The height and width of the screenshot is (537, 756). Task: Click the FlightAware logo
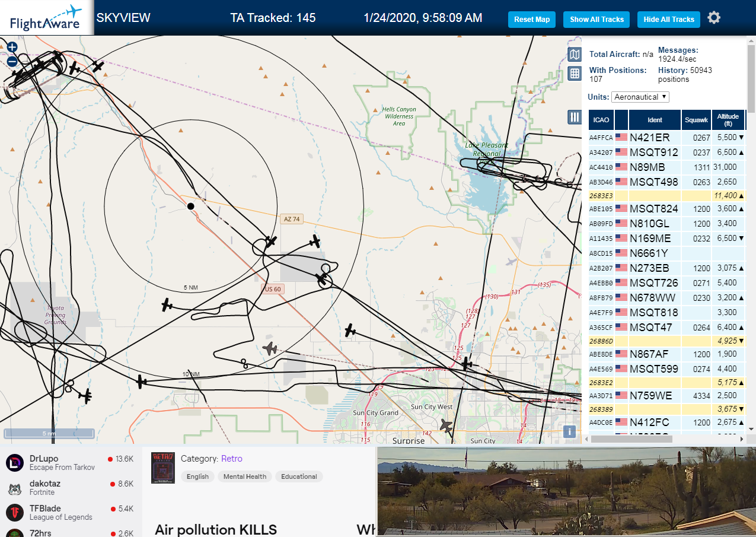(46, 18)
